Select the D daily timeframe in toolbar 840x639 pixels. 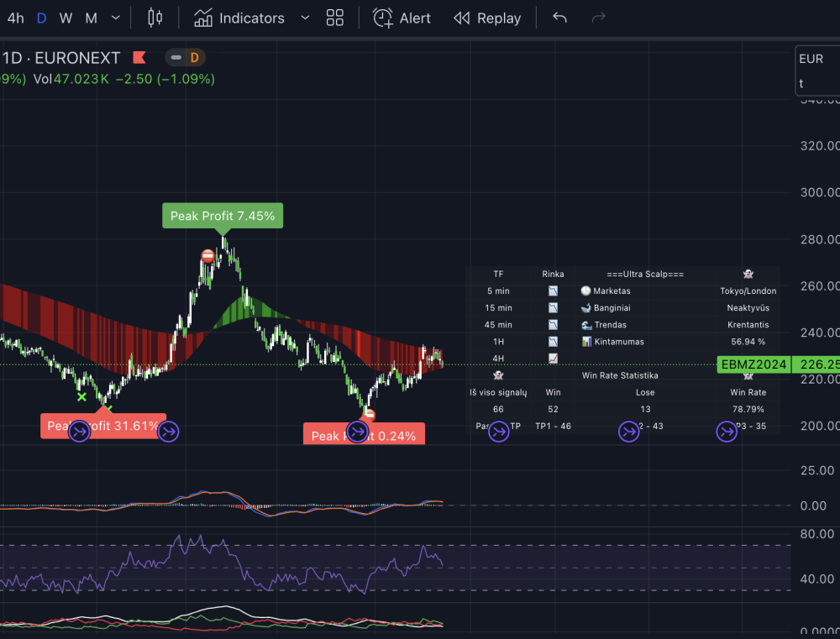41,18
